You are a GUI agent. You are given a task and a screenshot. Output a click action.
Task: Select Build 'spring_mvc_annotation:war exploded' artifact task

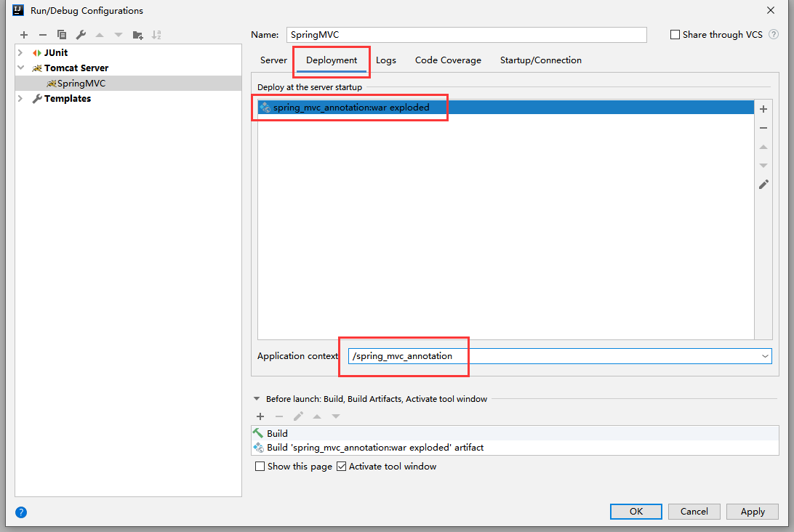point(515,448)
